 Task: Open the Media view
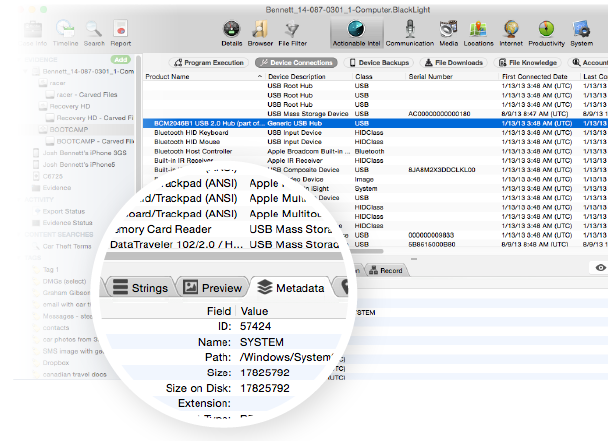pyautogui.click(x=448, y=34)
